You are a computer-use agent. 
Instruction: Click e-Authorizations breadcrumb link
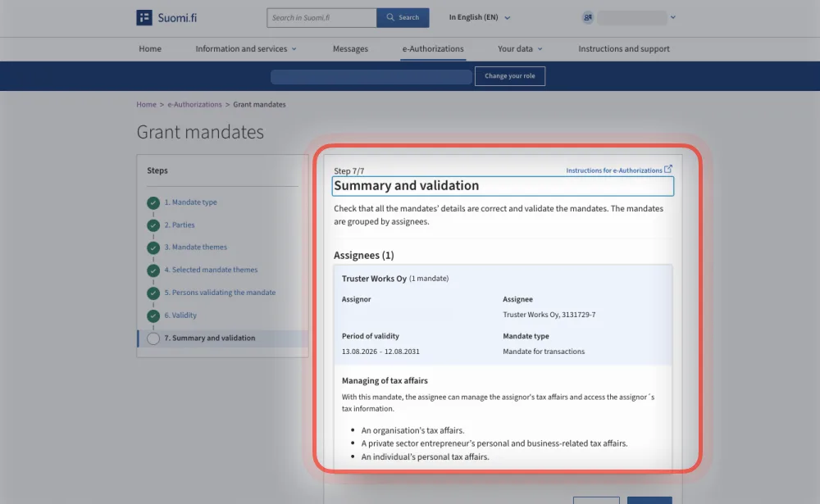[x=194, y=105]
